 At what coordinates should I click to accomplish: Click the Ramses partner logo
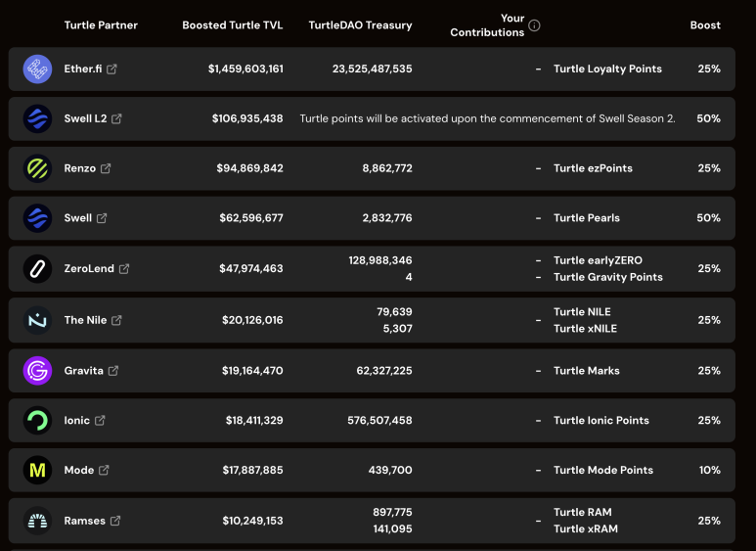[37, 521]
